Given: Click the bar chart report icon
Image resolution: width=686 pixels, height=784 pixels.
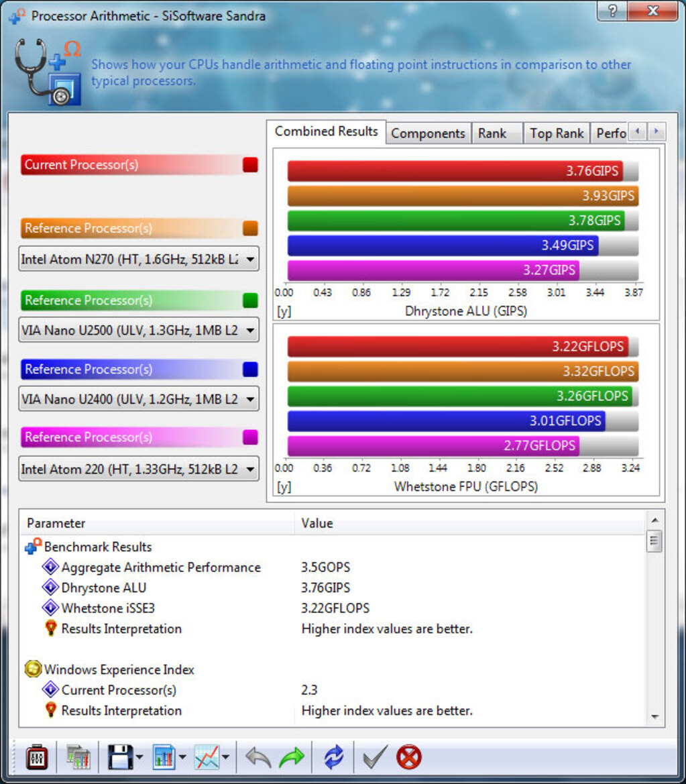Looking at the screenshot, I should (164, 757).
